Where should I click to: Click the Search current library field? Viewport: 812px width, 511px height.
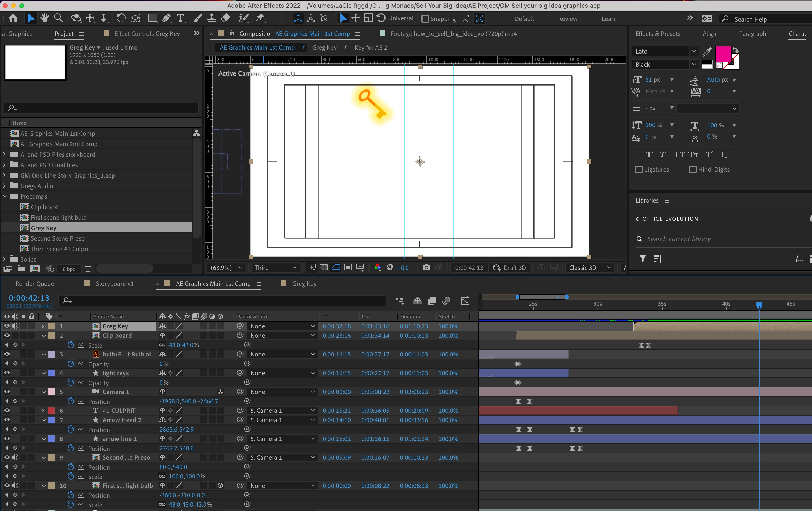tap(679, 239)
